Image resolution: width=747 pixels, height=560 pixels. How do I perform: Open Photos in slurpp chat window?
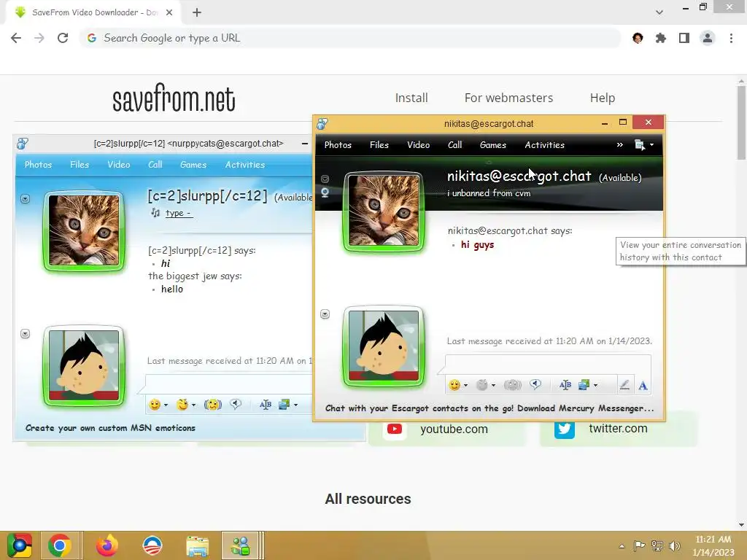click(38, 164)
